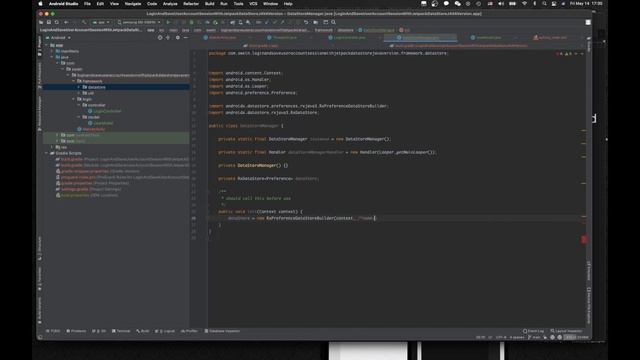Screen dimensions: 640x360
Task: Open the File menu
Action: 87,4
